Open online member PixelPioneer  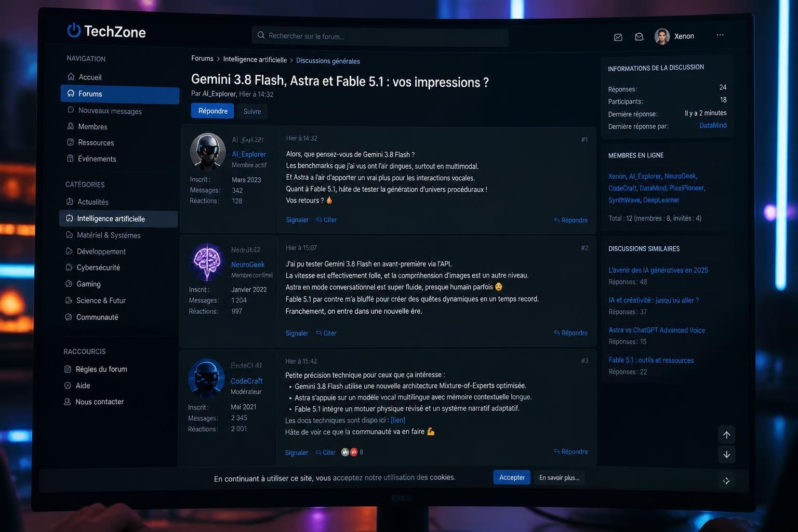(686, 188)
